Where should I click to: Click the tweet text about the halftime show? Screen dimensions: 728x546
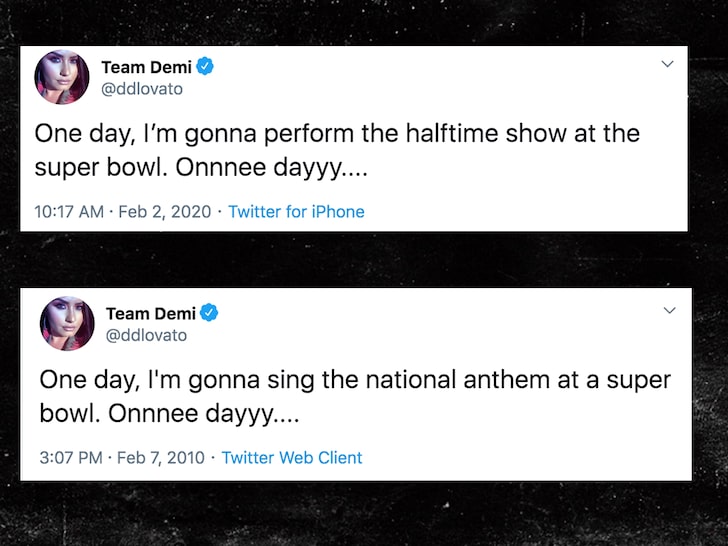[337, 134]
